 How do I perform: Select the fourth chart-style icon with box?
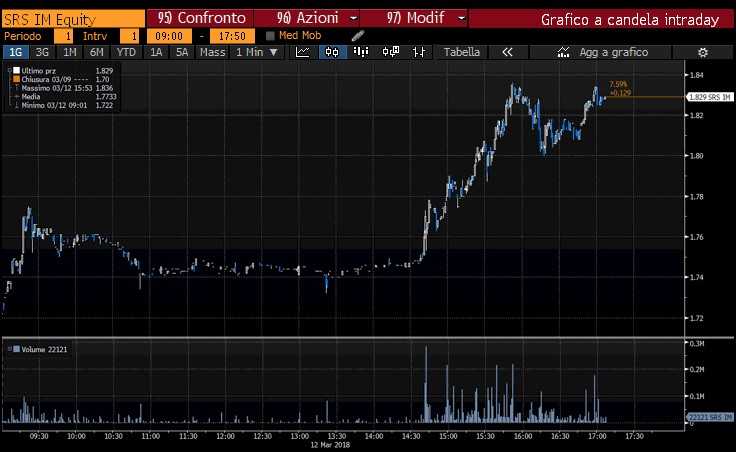point(391,52)
